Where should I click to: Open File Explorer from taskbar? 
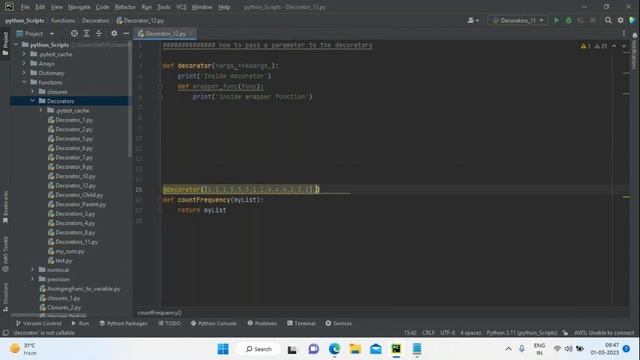point(355,349)
